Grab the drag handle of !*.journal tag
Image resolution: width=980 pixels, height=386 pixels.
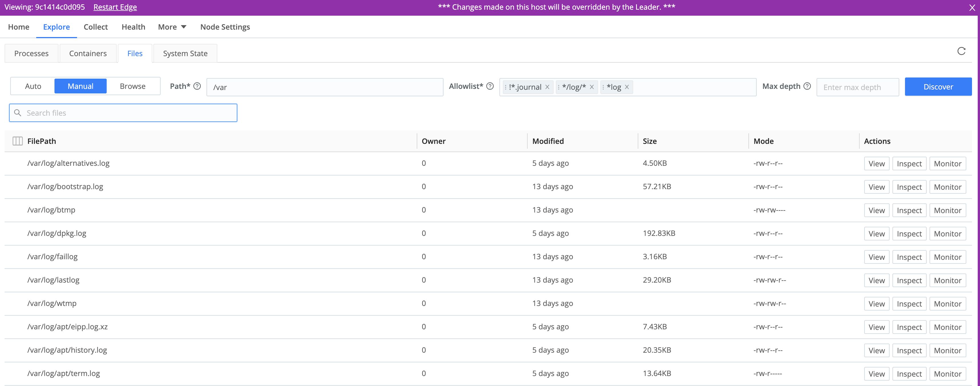[x=506, y=87]
